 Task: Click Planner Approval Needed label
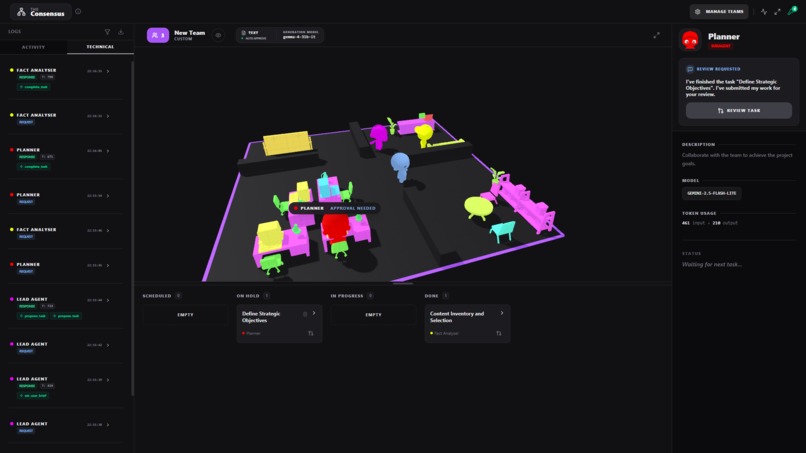pos(334,208)
